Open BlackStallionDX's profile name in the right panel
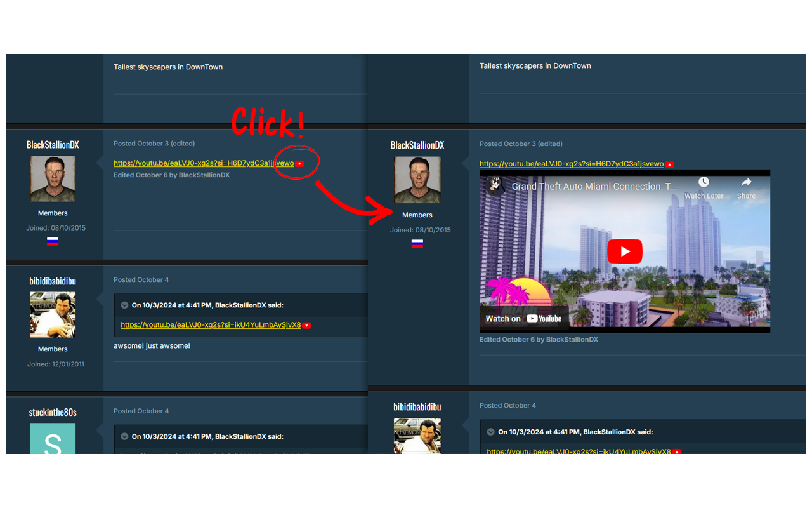 coord(417,145)
